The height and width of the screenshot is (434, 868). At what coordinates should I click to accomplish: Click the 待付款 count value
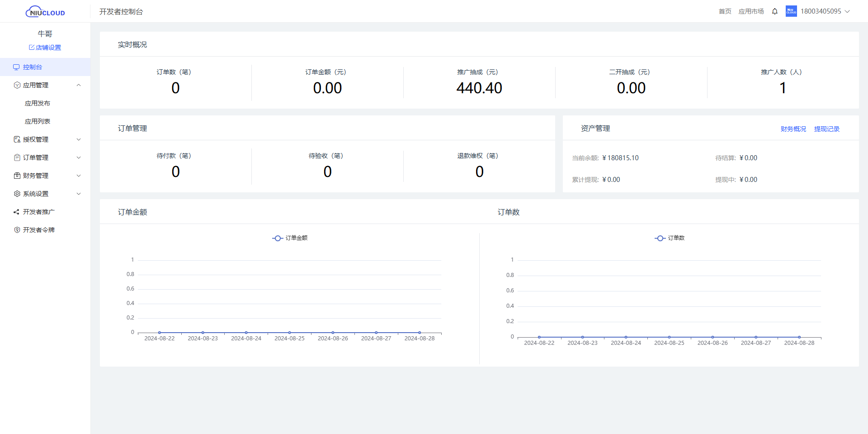click(175, 172)
